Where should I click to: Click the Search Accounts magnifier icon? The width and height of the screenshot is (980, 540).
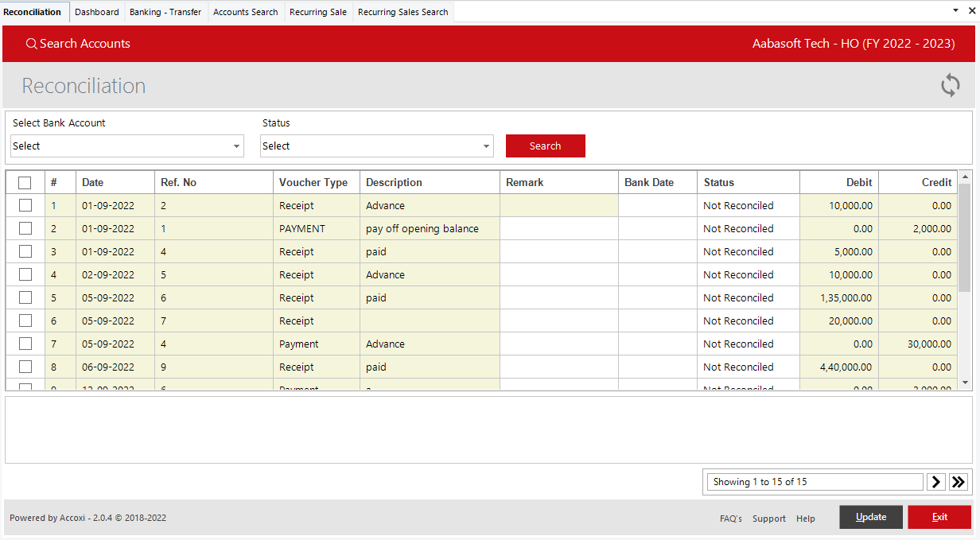[x=32, y=44]
